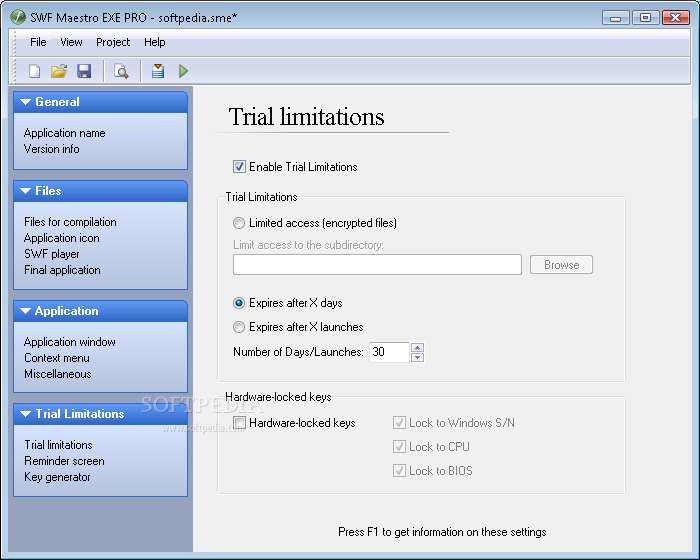
Task: Uncheck Enable Trial Limitations checkbox
Action: coord(239,167)
